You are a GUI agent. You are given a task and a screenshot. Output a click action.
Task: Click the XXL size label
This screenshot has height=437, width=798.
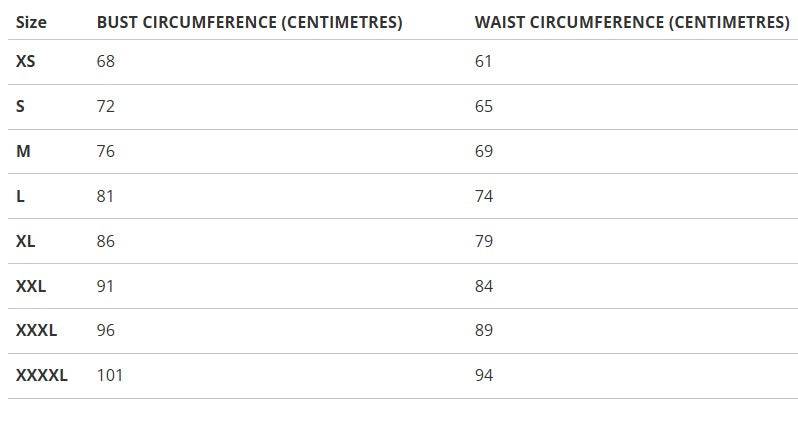pyautogui.click(x=31, y=286)
